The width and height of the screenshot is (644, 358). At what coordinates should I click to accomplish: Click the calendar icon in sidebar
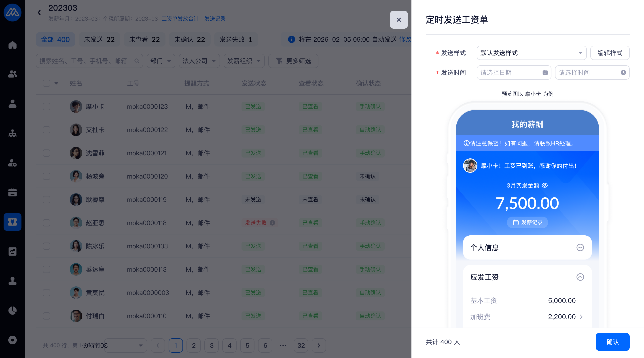[x=12, y=192]
